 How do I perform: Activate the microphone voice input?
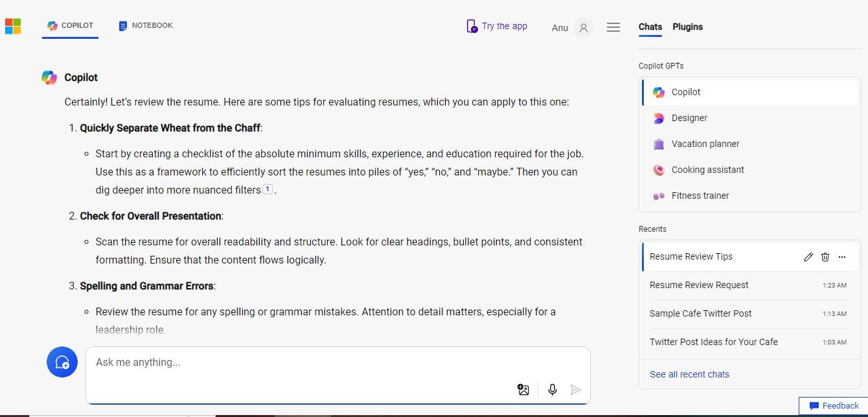coord(553,389)
